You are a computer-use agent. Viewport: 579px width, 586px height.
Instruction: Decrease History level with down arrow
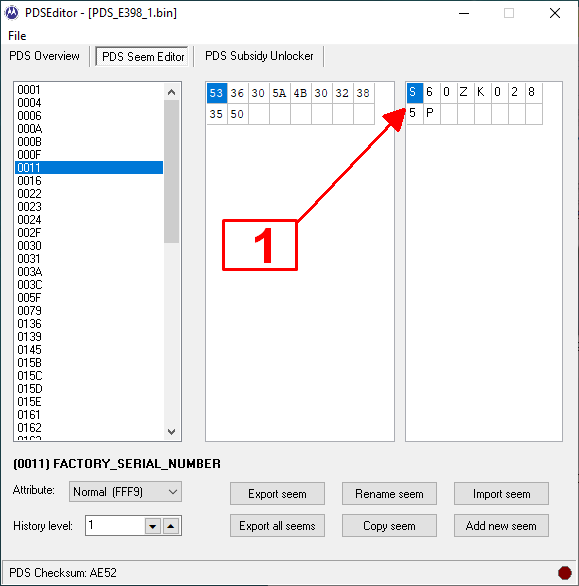(x=153, y=526)
